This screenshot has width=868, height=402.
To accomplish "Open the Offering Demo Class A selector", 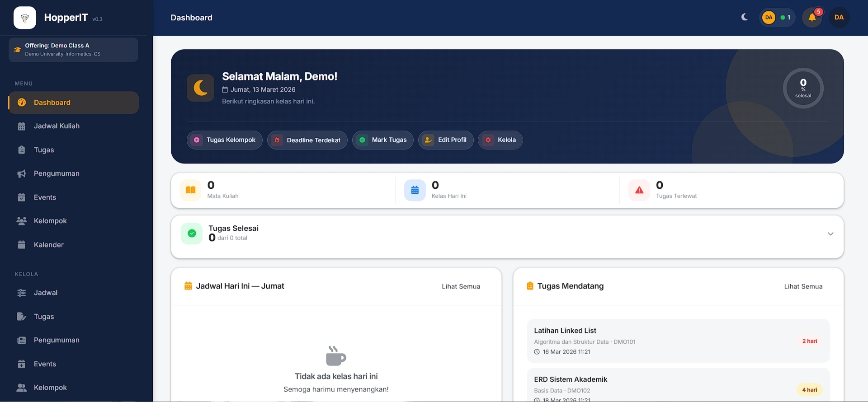I will 73,50.
